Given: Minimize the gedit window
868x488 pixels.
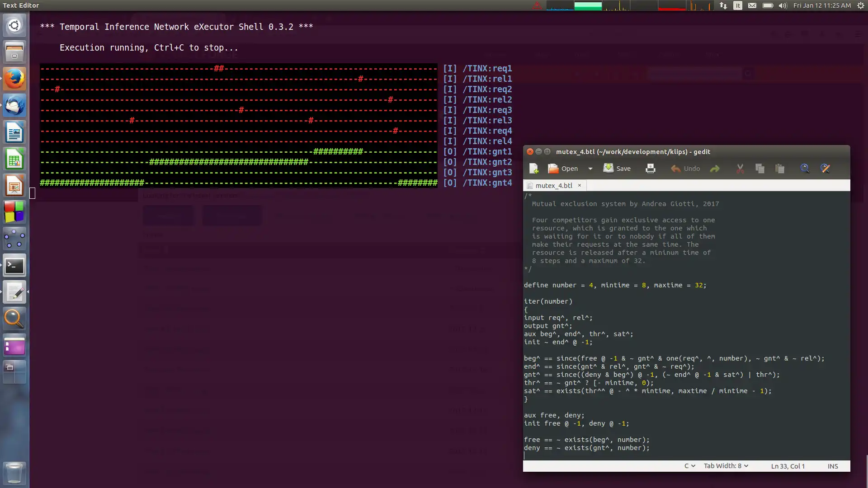Looking at the screenshot, I should coord(539,152).
